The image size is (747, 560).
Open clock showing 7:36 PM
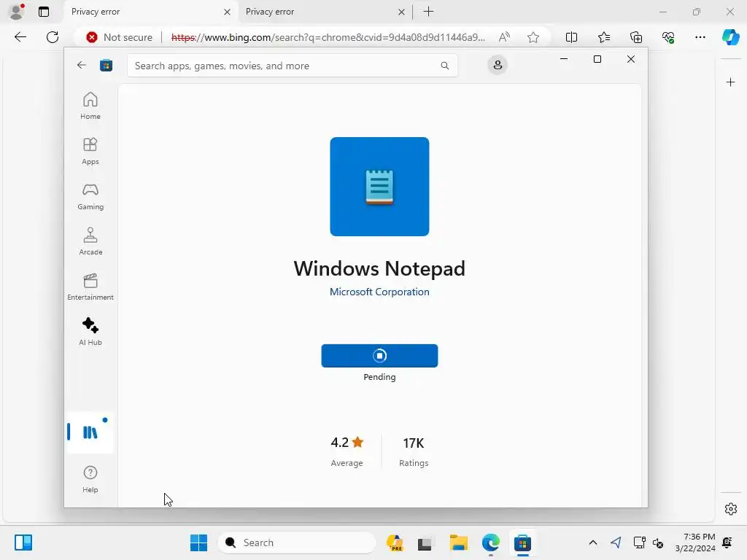tap(695, 542)
